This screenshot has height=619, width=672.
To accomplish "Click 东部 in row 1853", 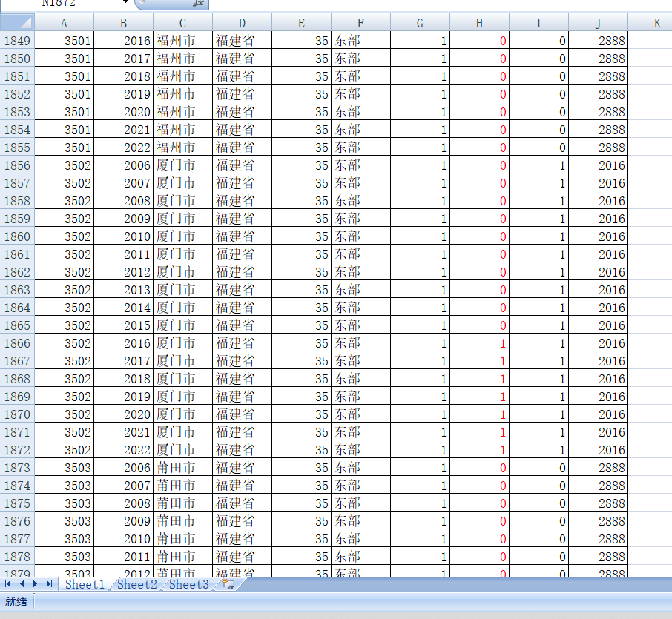I will coord(361,112).
